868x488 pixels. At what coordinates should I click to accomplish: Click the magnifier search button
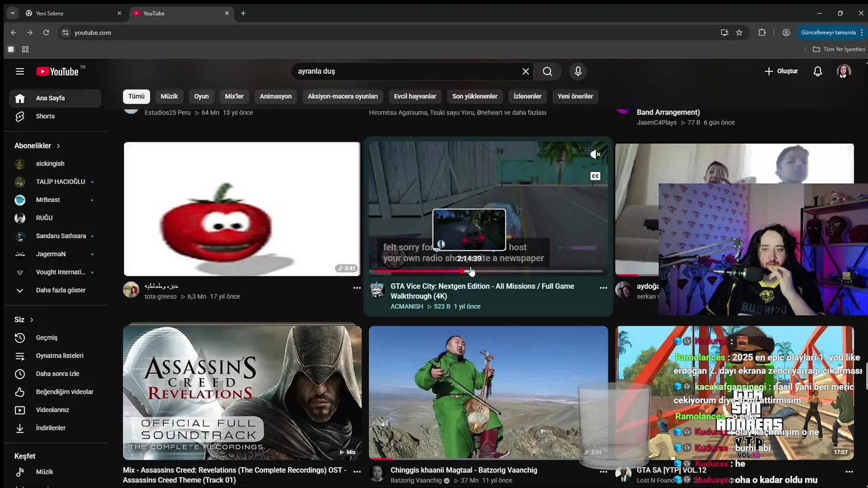tap(547, 71)
